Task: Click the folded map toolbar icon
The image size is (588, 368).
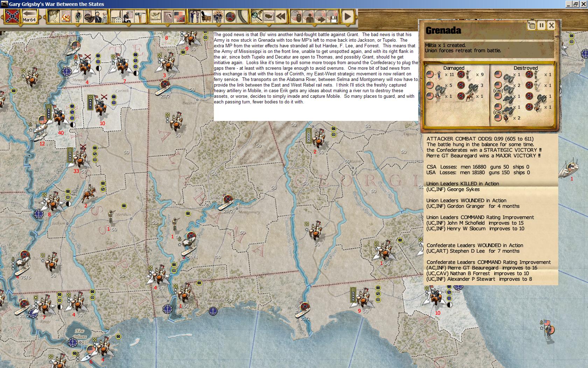Action: pos(156,16)
